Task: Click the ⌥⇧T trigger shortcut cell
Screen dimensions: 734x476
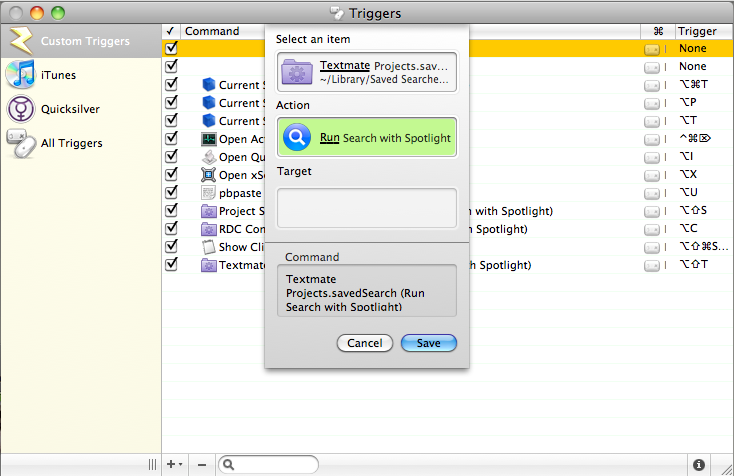Action: pos(693,264)
